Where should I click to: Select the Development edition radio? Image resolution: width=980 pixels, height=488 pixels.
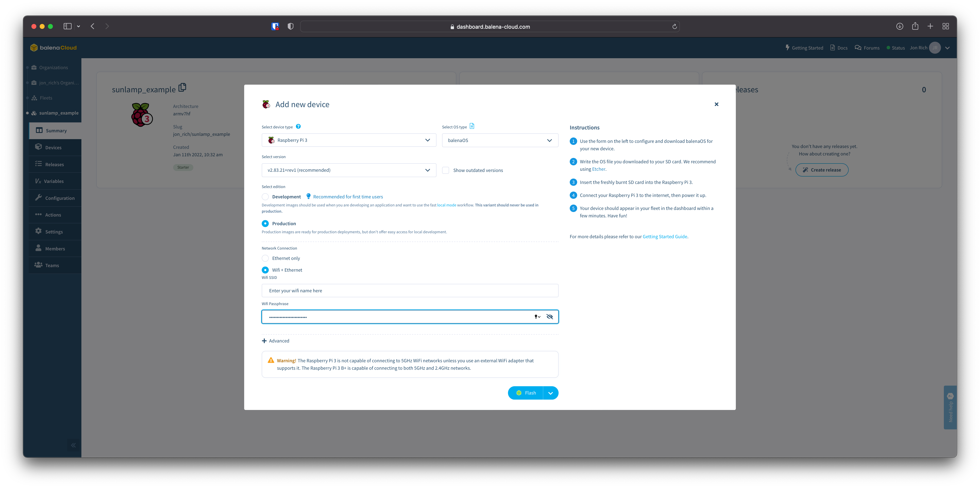265,197
